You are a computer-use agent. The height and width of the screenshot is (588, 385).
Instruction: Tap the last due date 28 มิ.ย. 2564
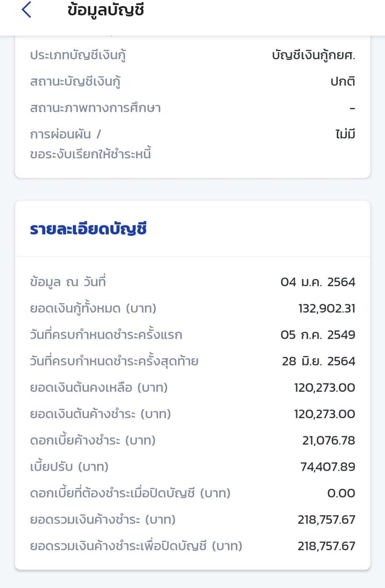tap(318, 362)
